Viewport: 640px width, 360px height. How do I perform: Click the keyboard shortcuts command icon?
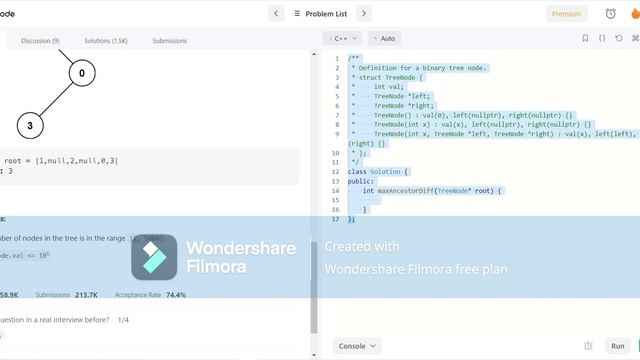tap(636, 38)
